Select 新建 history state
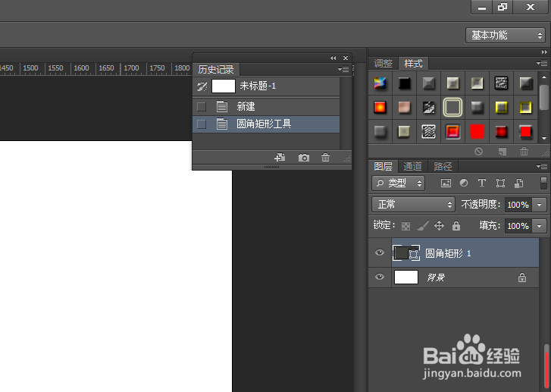This screenshot has height=392, width=551. coord(266,106)
